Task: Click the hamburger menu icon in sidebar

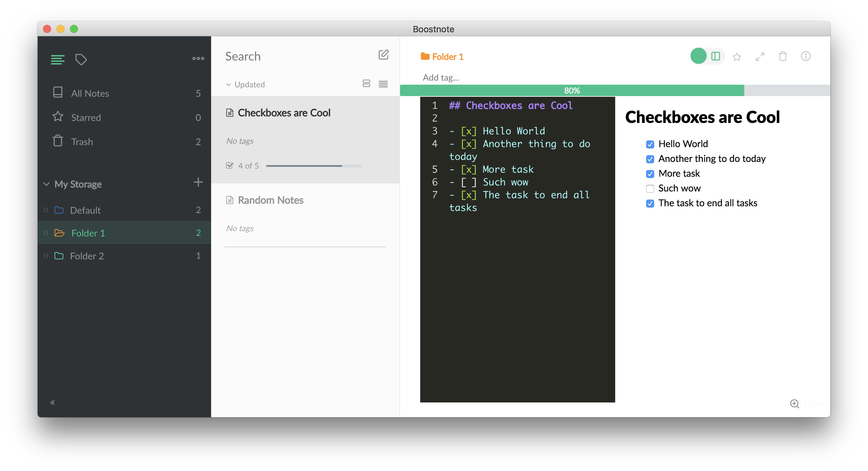Action: pos(57,59)
